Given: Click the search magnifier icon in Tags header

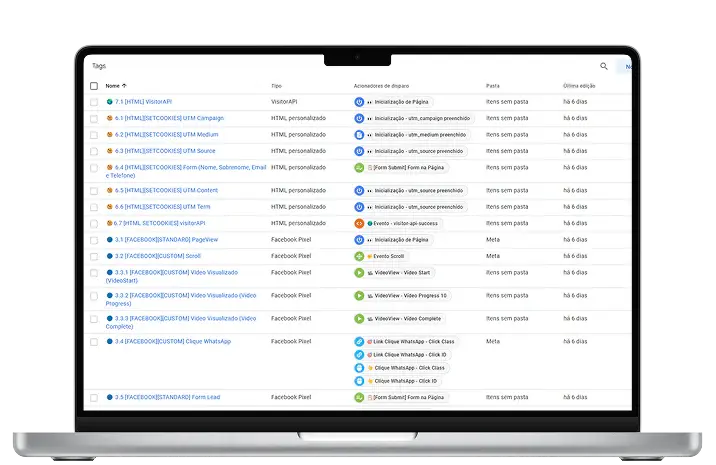Looking at the screenshot, I should 604,66.
